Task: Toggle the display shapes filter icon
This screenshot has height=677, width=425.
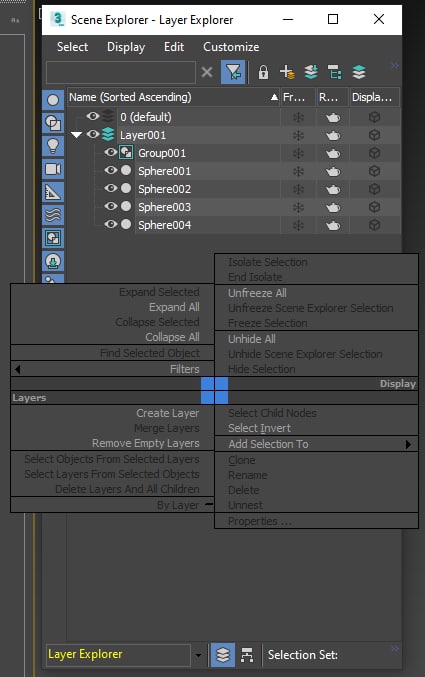Action: (53, 123)
